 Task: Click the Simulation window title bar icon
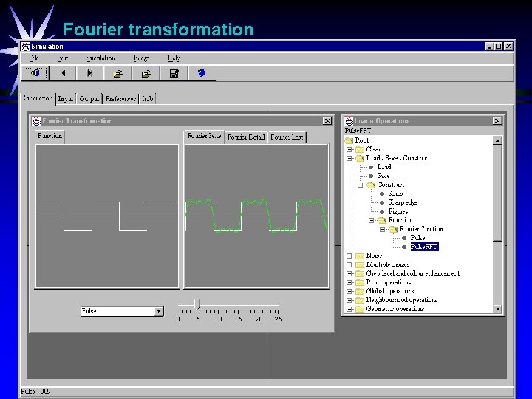25,47
